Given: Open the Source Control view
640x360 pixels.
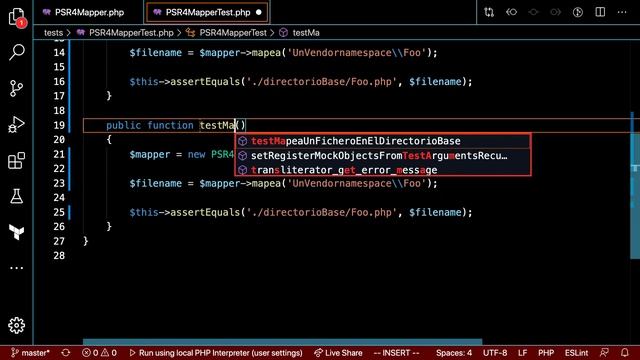Looking at the screenshot, I should point(17,88).
